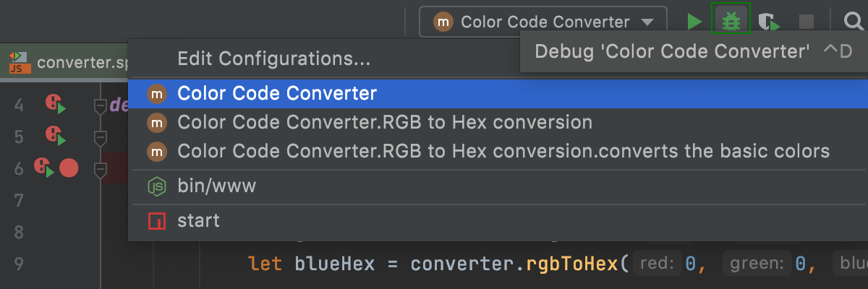Choose Edit Configurations... from the menu
The image size is (868, 289).
(x=274, y=59)
